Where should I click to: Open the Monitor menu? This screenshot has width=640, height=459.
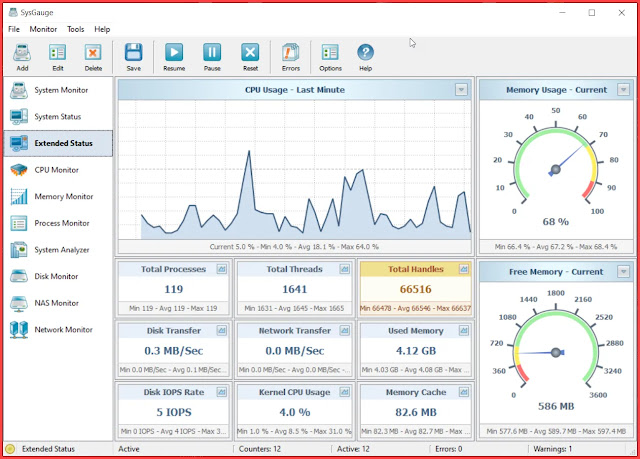coord(43,29)
